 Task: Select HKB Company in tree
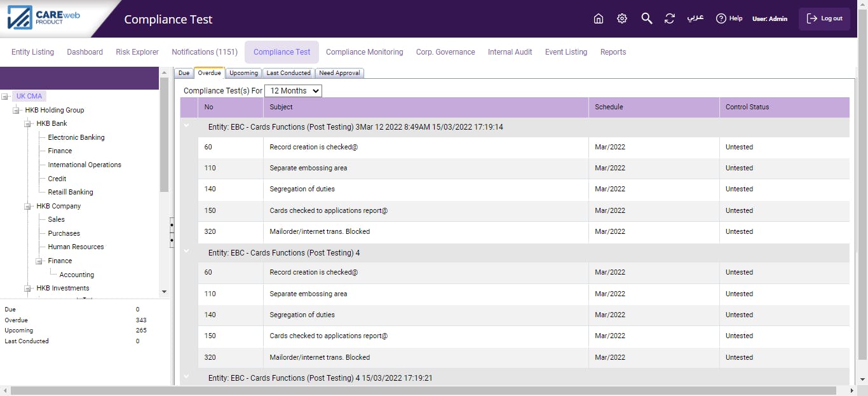tap(58, 206)
